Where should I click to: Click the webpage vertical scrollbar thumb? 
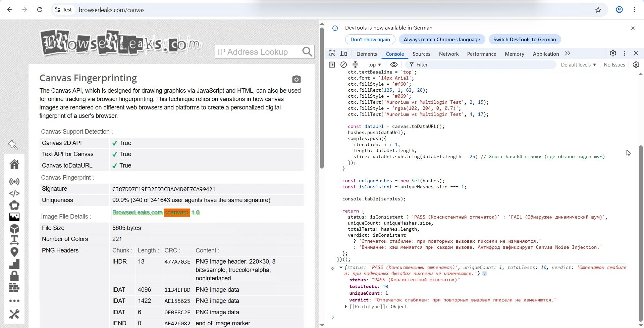click(x=322, y=98)
